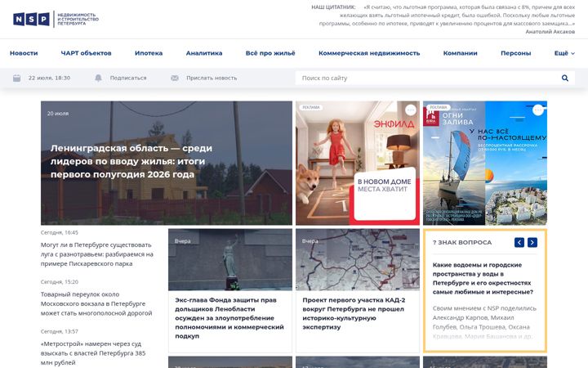Open the Персоны menu item

(515, 53)
